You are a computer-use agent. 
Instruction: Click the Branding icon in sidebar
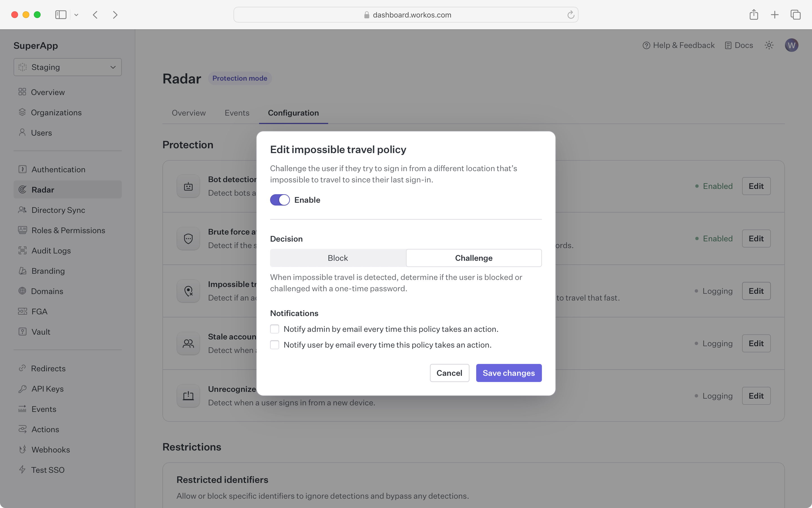pos(23,271)
